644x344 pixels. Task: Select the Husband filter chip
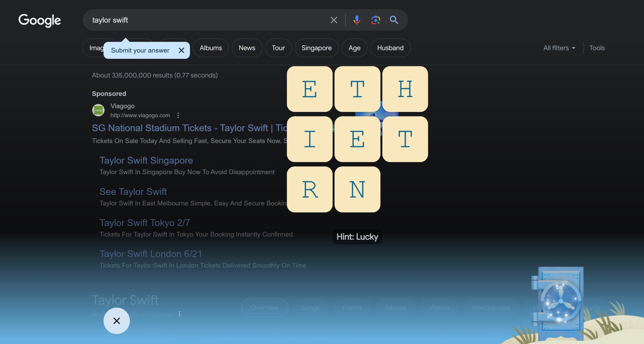click(x=390, y=48)
